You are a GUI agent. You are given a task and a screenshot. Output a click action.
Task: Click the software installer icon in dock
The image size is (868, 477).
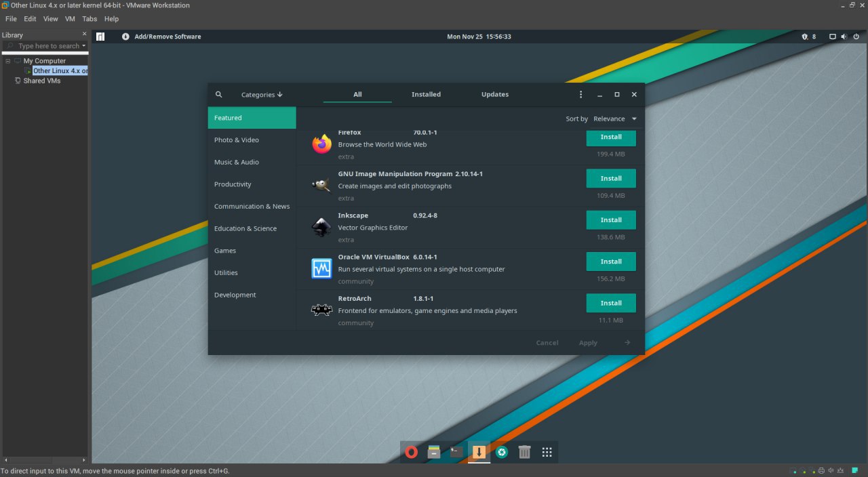point(479,452)
